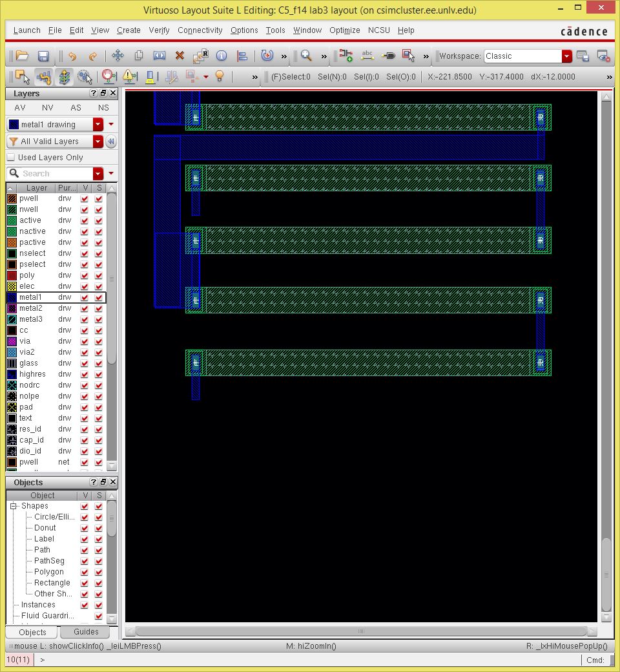Click the Redo icon
Image resolution: width=620 pixels, height=672 pixels.
point(93,56)
